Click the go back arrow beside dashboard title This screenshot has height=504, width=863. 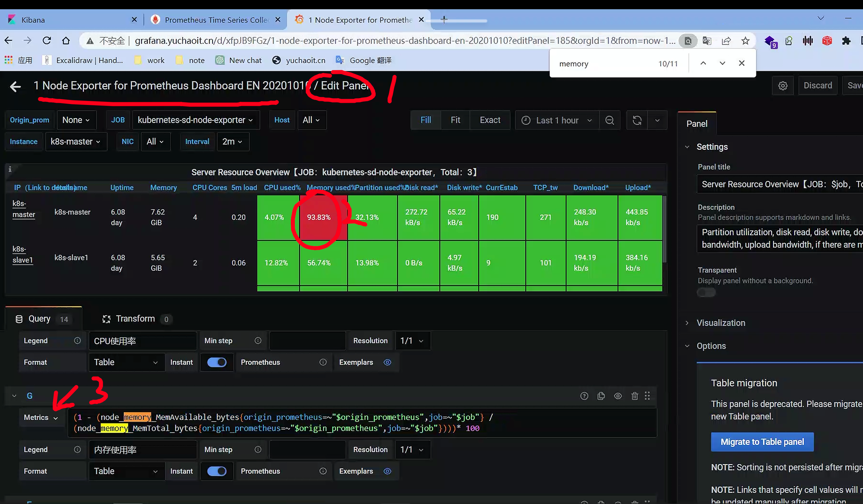(15, 86)
